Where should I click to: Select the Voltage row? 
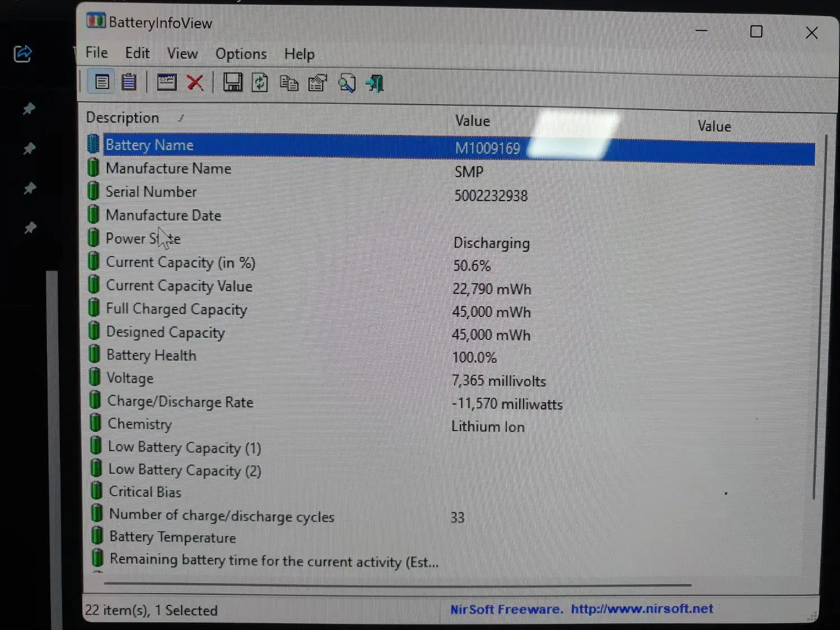451,379
